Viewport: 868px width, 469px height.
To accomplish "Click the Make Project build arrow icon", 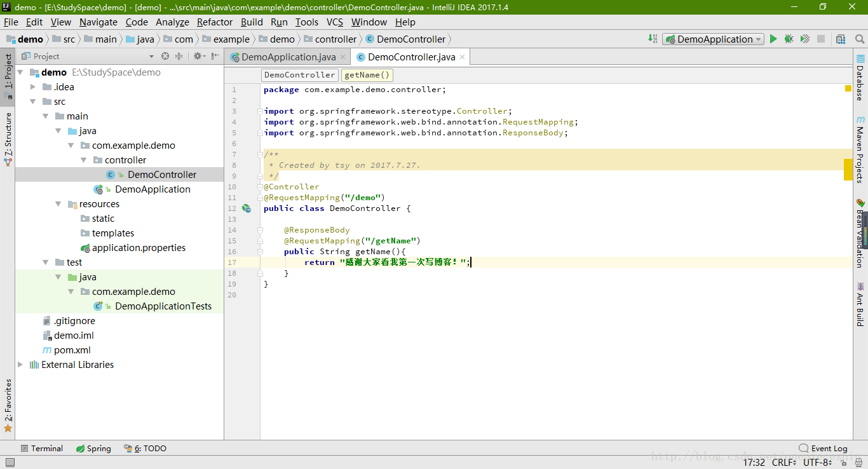I will coord(653,39).
